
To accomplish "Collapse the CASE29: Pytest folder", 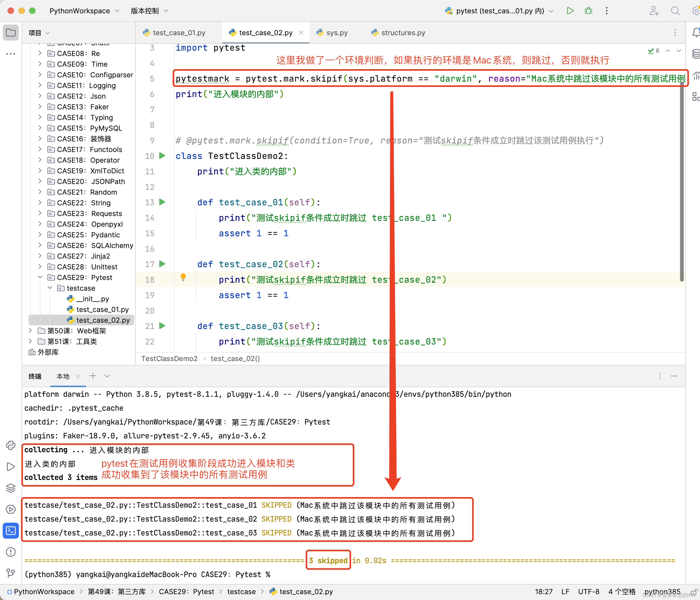I will pos(40,277).
